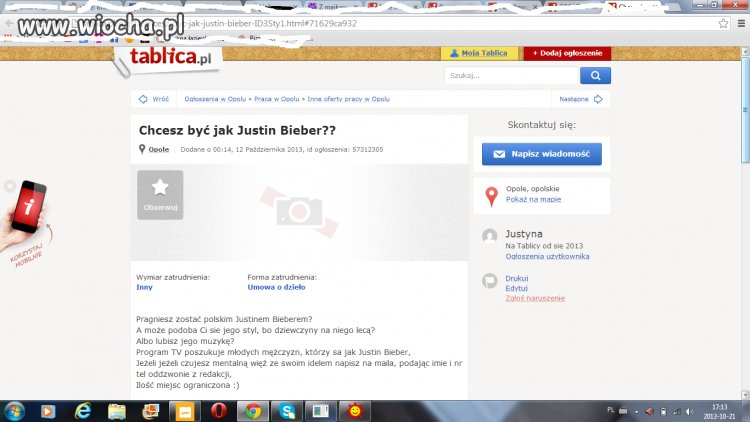Show hidden tray icons arrow
This screenshot has width=750, height=422.
tap(636, 411)
